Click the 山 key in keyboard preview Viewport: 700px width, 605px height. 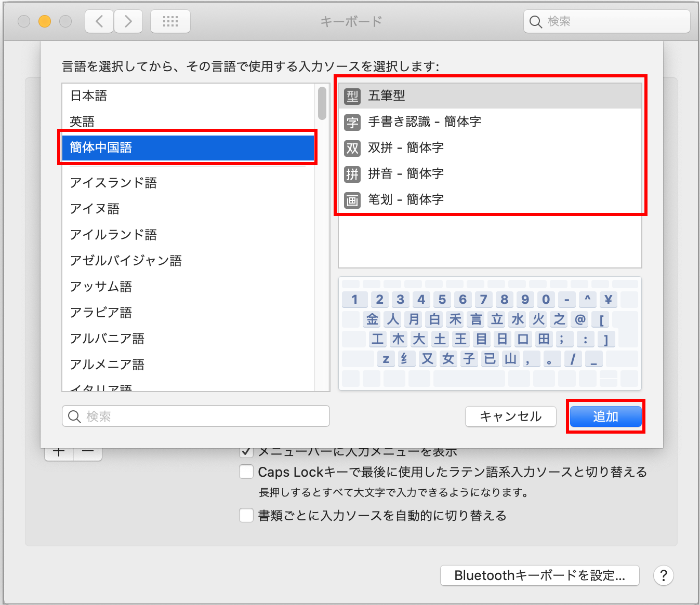tap(511, 359)
